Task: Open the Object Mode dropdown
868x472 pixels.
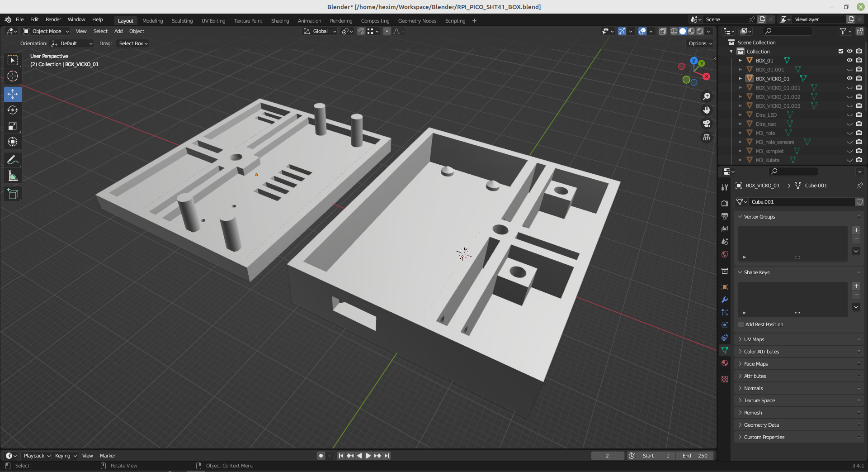Action: [x=46, y=31]
